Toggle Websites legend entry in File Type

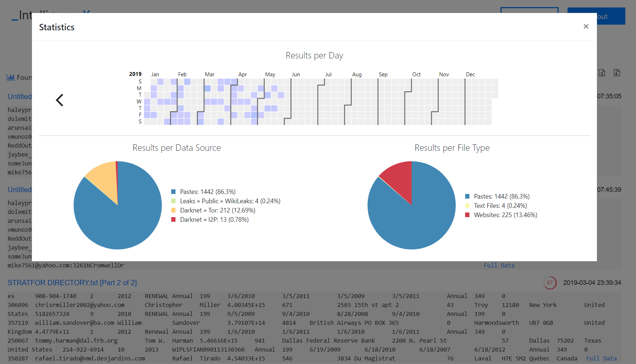point(505,215)
